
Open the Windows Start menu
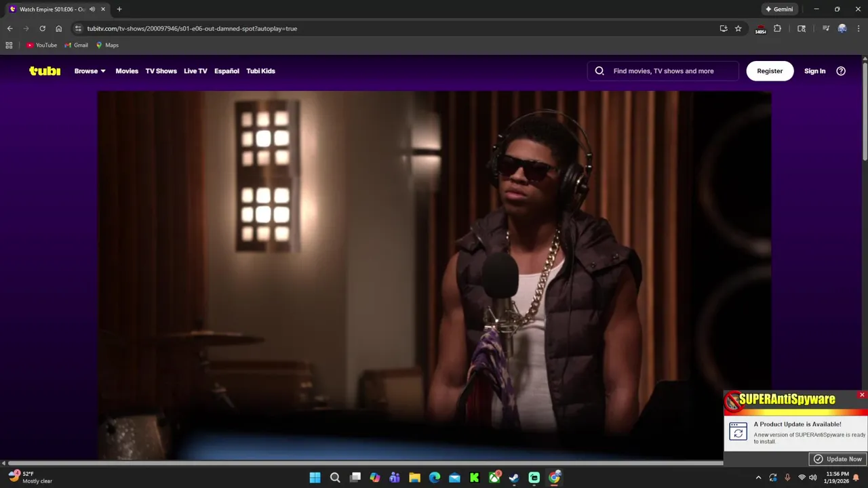(315, 478)
